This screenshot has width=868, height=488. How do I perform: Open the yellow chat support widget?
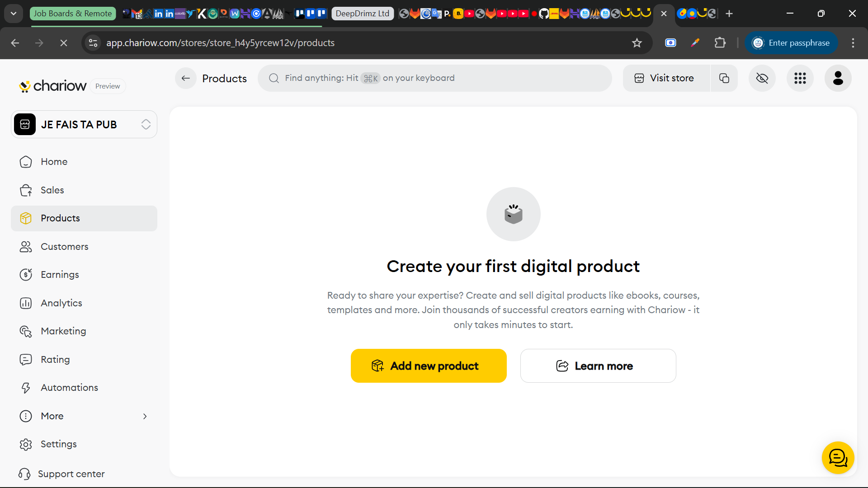[x=838, y=457]
